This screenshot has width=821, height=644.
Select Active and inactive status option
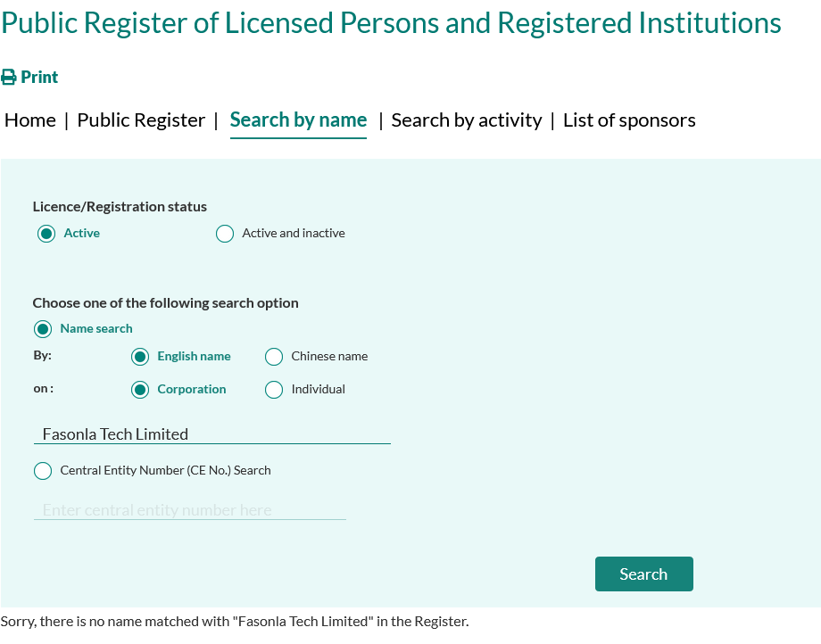225,234
